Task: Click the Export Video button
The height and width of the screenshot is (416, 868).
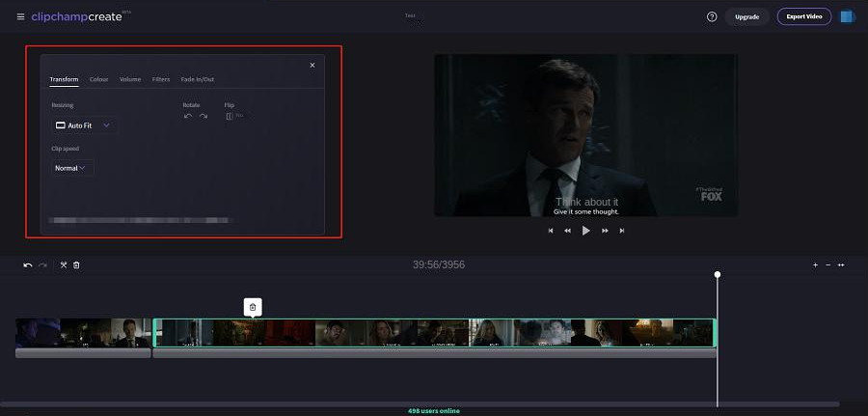Action: click(x=803, y=16)
